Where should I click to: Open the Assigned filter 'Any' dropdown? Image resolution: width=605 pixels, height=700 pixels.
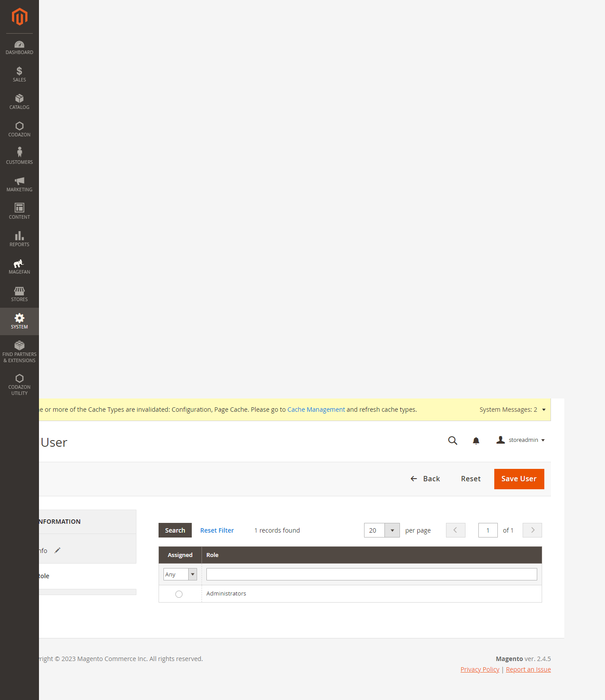[180, 574]
